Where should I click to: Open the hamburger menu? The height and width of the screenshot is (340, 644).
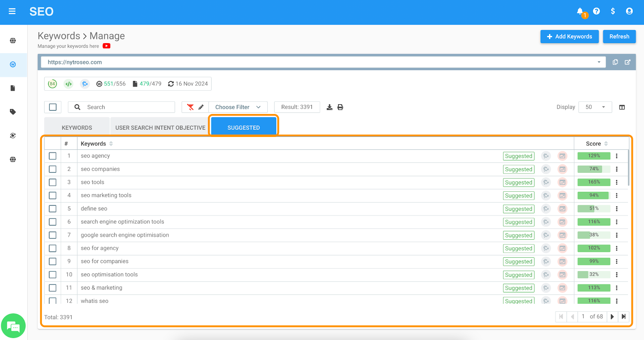pos(12,11)
